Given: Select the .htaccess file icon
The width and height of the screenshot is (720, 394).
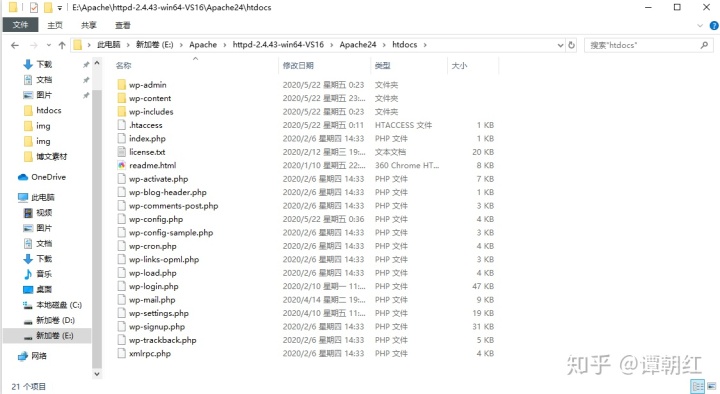Looking at the screenshot, I should click(x=122, y=125).
